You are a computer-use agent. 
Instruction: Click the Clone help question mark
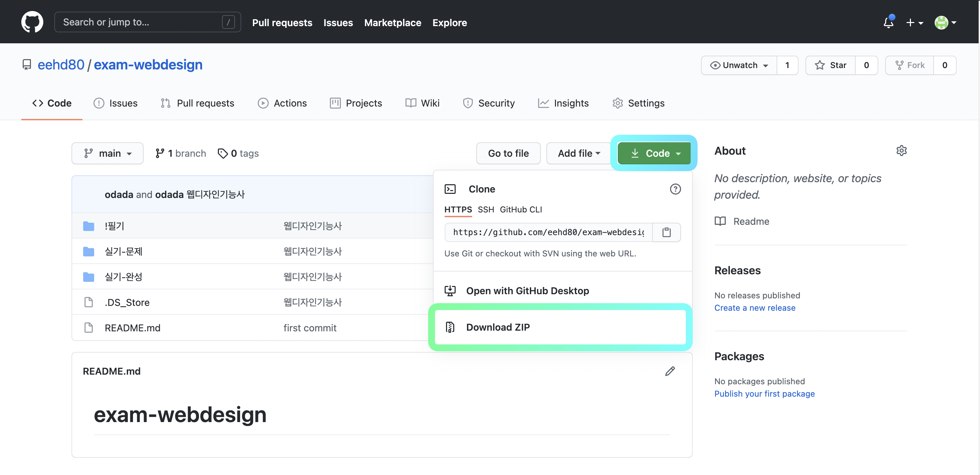click(x=675, y=189)
